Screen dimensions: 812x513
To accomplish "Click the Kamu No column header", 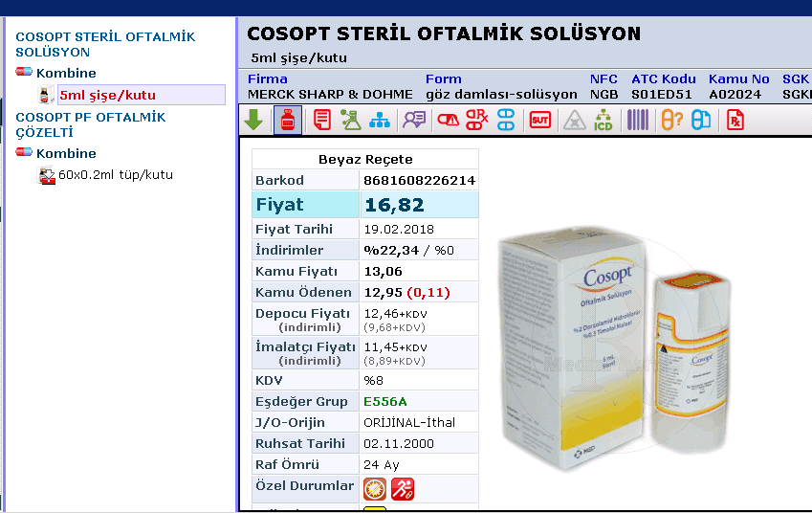I will pyautogui.click(x=739, y=79).
